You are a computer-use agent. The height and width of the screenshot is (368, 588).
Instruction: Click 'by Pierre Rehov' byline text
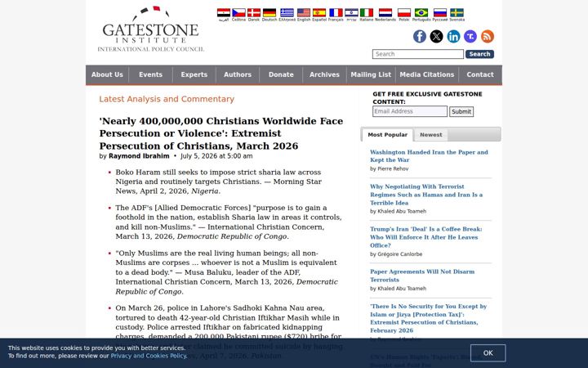tap(390, 169)
